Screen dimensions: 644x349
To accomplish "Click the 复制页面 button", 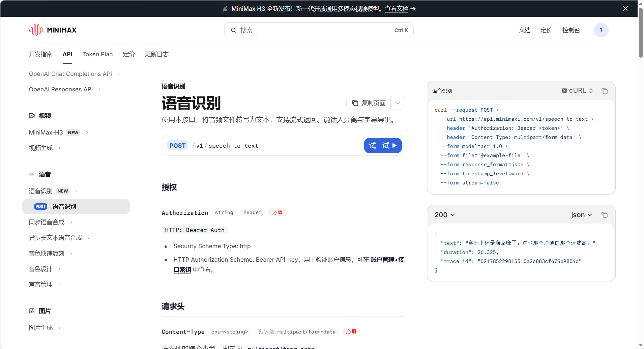I will (x=369, y=103).
